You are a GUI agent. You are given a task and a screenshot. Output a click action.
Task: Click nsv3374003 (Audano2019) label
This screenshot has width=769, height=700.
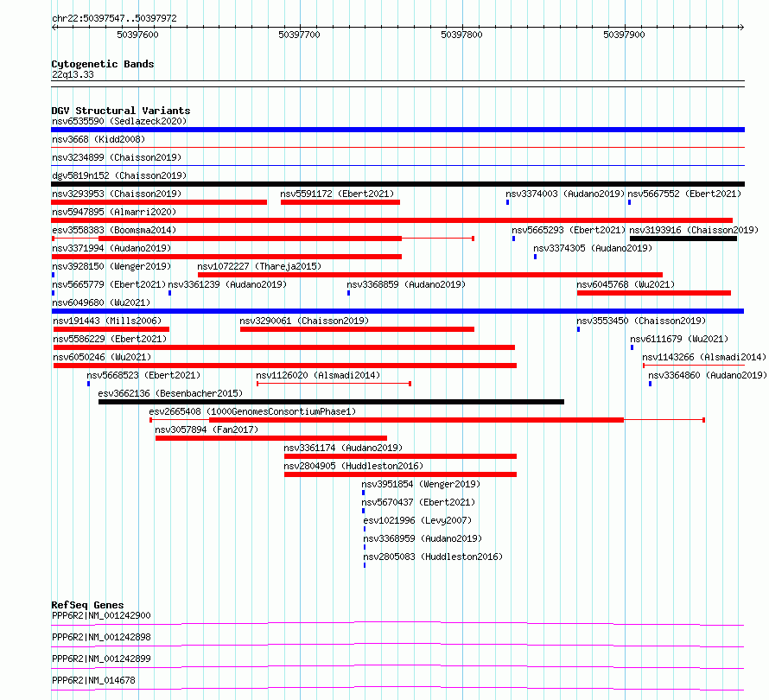(565, 194)
